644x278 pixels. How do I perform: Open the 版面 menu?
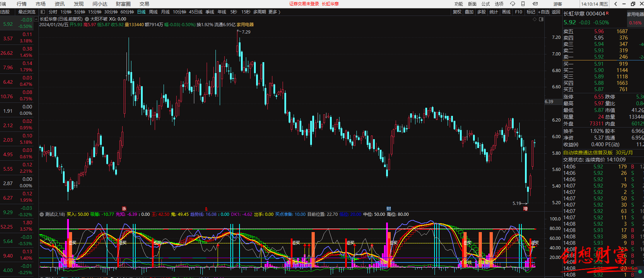pyautogui.click(x=472, y=4)
